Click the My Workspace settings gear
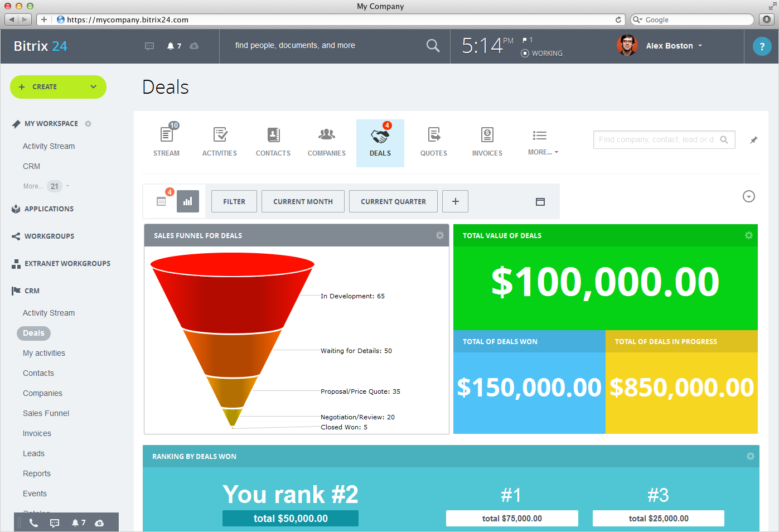This screenshot has height=532, width=779. 88,124
